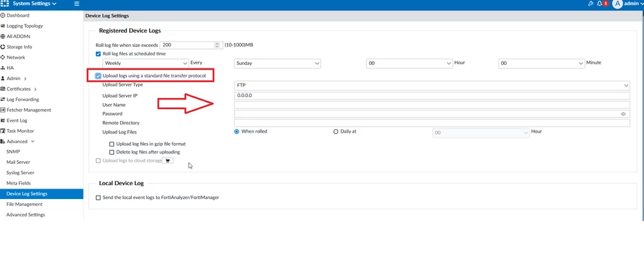Click the Logging Topology sidebar icon

pyautogui.click(x=3, y=26)
